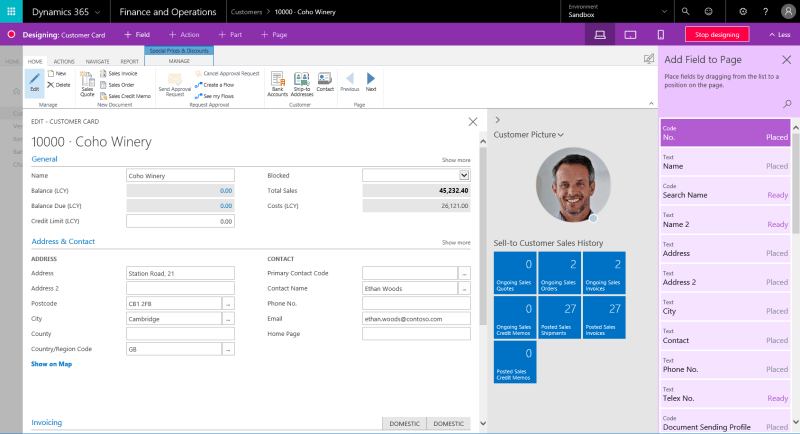Click the notes icon above customer card
Image resolution: width=800 pixels, height=434 pixels.
[x=648, y=59]
